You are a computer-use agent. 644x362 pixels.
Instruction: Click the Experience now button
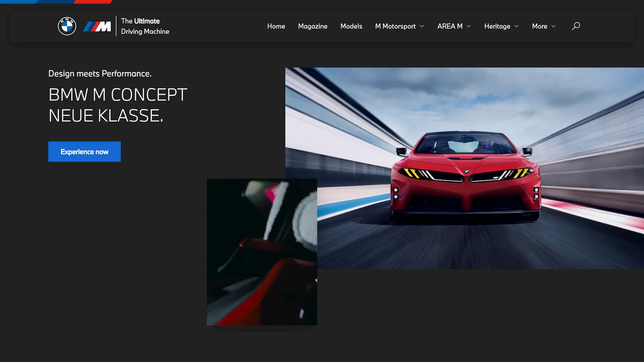pyautogui.click(x=85, y=152)
